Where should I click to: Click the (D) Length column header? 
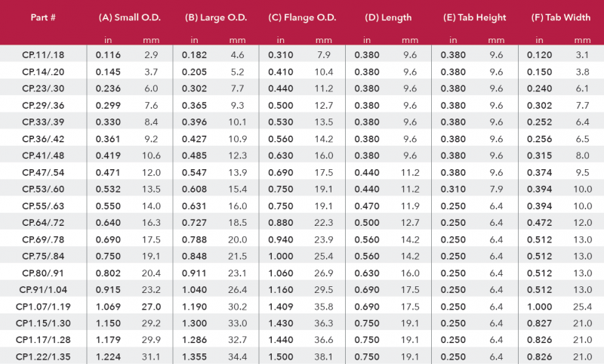pyautogui.click(x=388, y=17)
